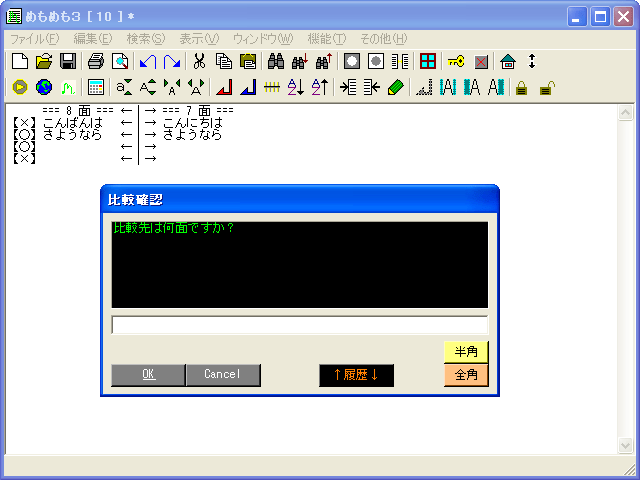Open the calculator icon
The image size is (640, 480).
point(96,87)
